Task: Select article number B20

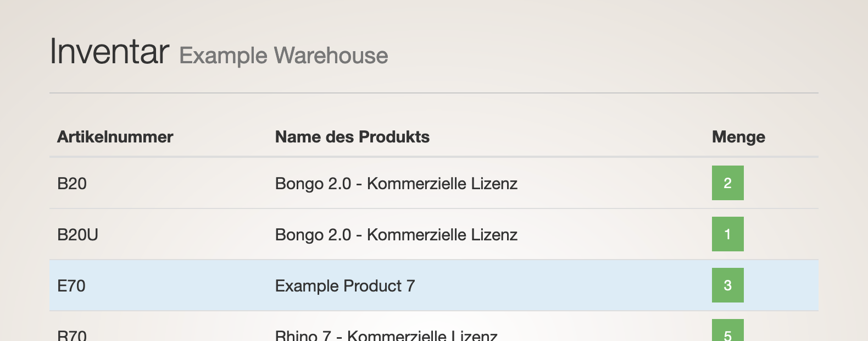Action: click(x=72, y=183)
